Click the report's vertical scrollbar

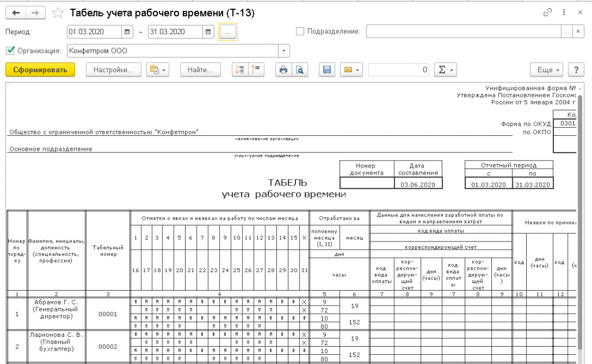[x=580, y=222]
